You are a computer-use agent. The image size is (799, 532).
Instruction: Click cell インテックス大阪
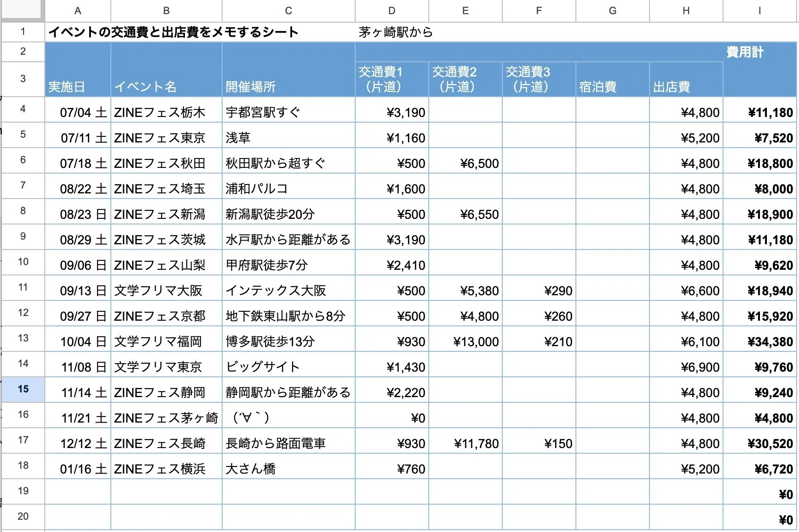click(x=289, y=288)
